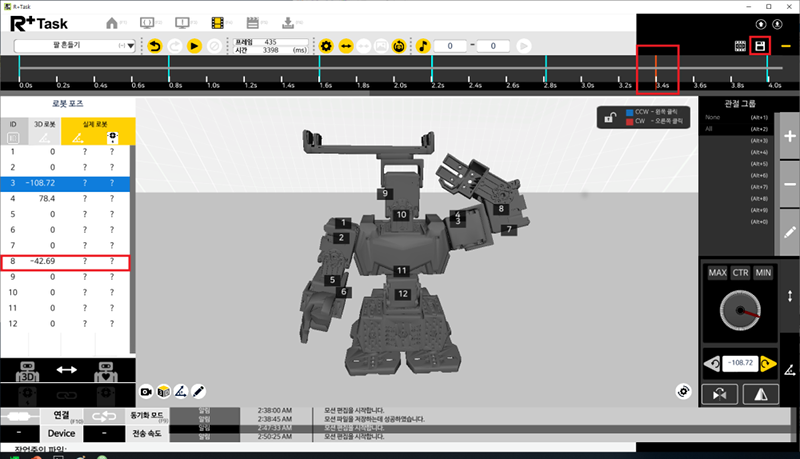800x459 pixels.
Task: Add joint group with plus button
Action: (x=789, y=139)
